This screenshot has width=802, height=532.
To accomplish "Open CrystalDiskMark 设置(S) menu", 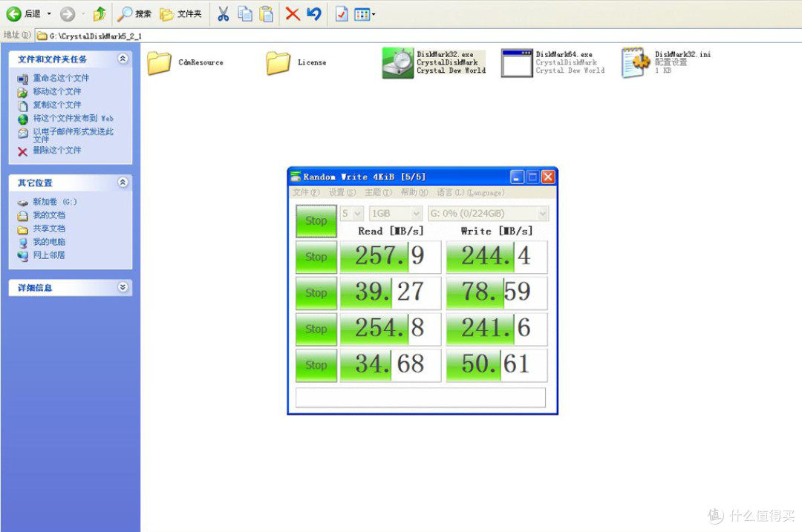I will point(342,192).
